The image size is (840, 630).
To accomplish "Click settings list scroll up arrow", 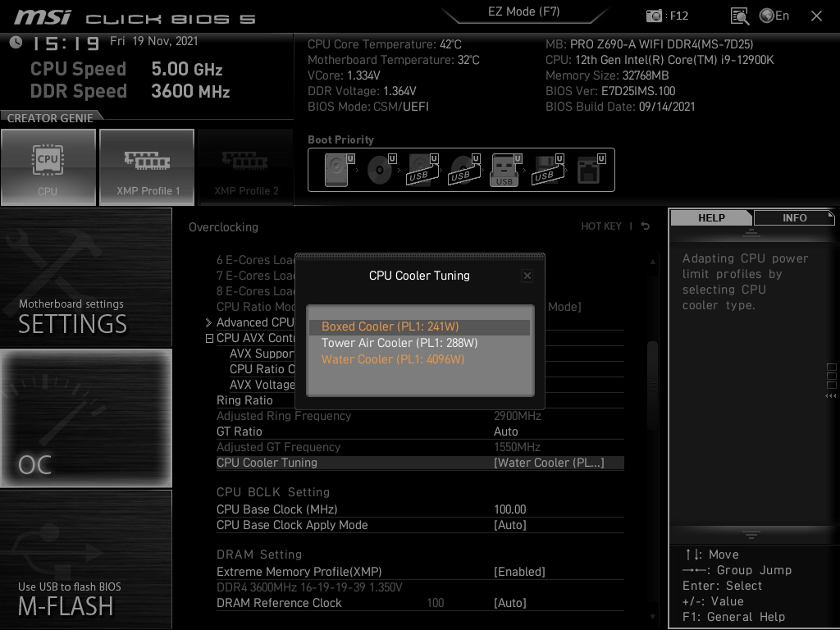I will pyautogui.click(x=652, y=262).
